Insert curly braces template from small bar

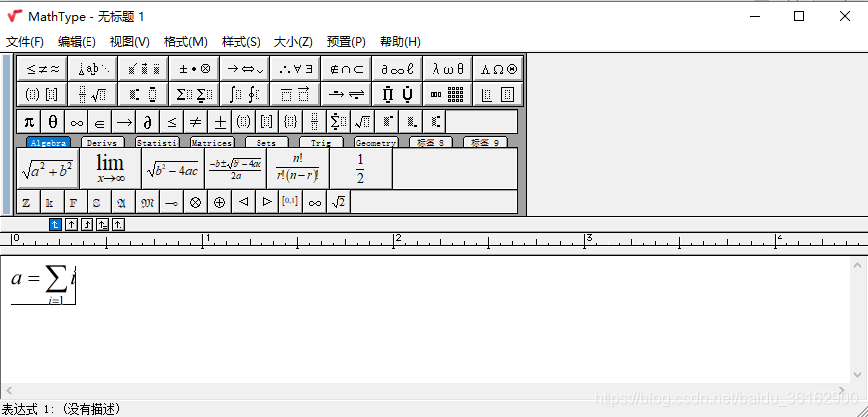[x=290, y=121]
